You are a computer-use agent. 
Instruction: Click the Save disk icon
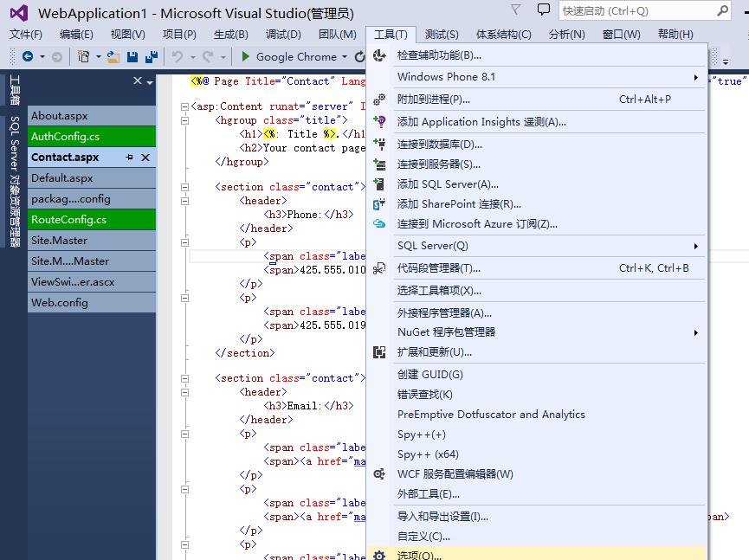(132, 57)
